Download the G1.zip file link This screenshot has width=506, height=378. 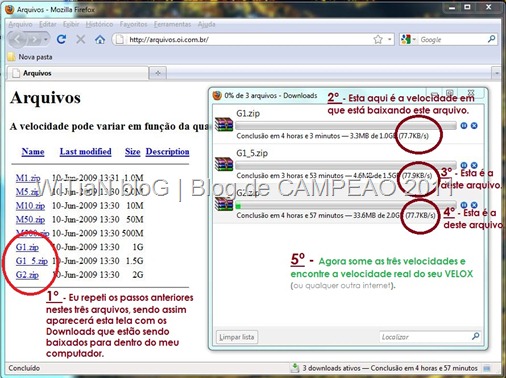(27, 247)
